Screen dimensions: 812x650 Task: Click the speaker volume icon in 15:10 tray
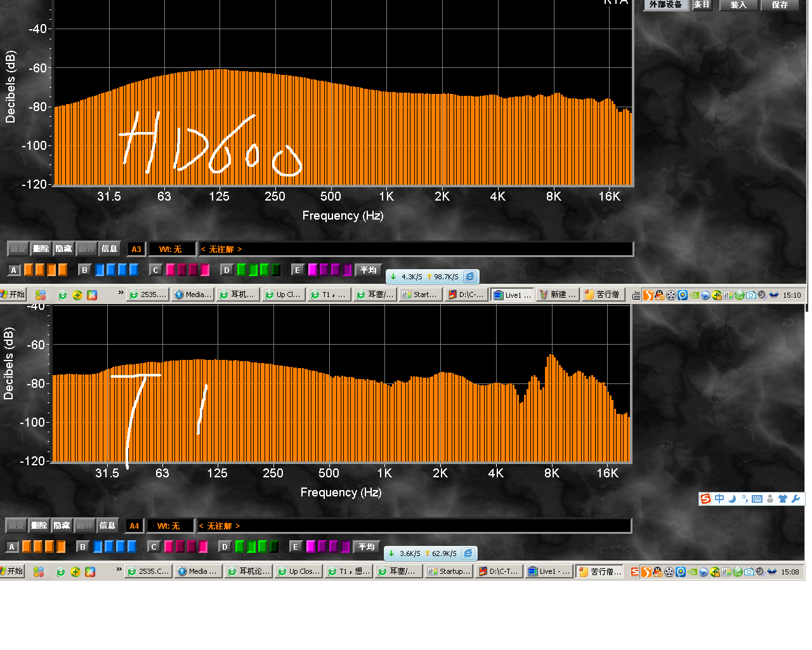[x=763, y=295]
